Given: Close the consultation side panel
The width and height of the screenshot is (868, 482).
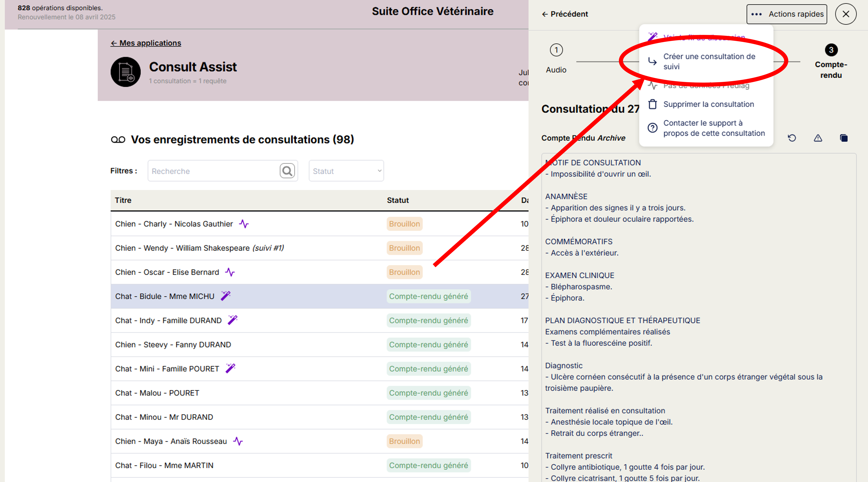Looking at the screenshot, I should tap(846, 14).
